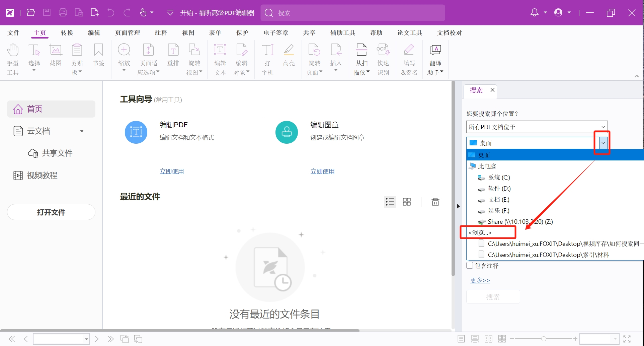Open the Rotate View tool (旋转视图)

coord(194,59)
